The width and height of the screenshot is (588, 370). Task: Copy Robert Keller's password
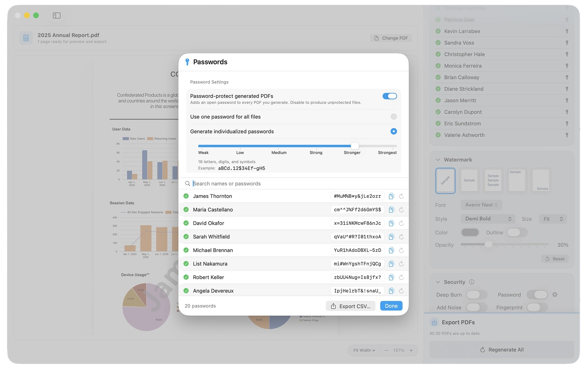pos(391,277)
